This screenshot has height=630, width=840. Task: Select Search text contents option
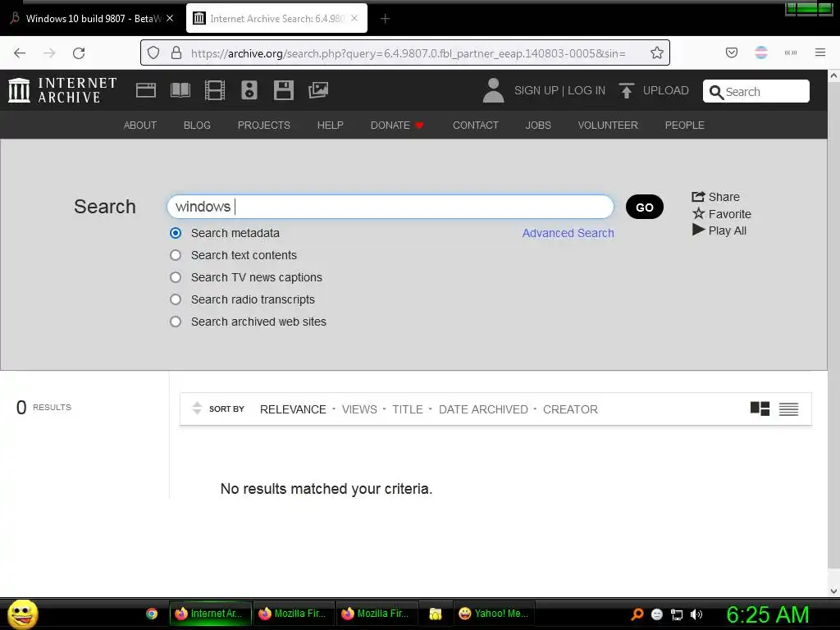point(176,255)
